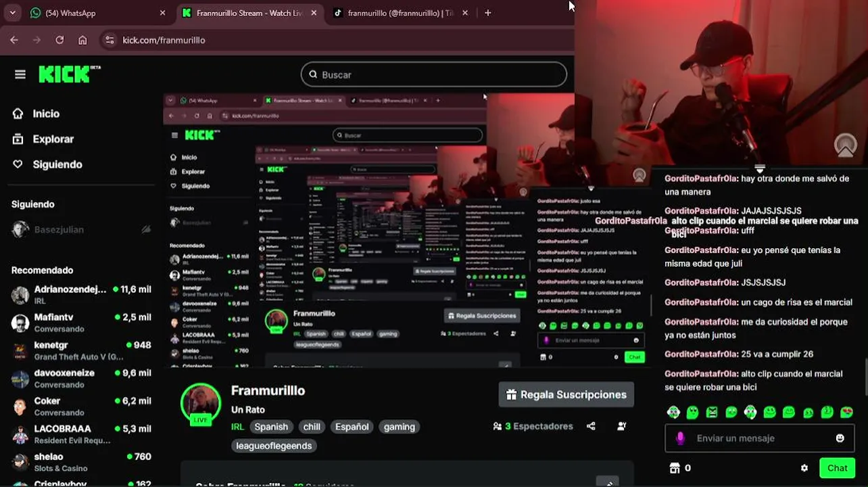Close the TikTok tab
The image size is (868, 487).
466,13
